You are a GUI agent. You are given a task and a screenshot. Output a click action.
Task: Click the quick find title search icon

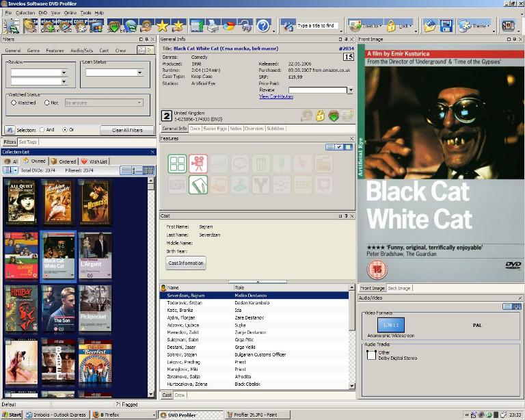(288, 26)
